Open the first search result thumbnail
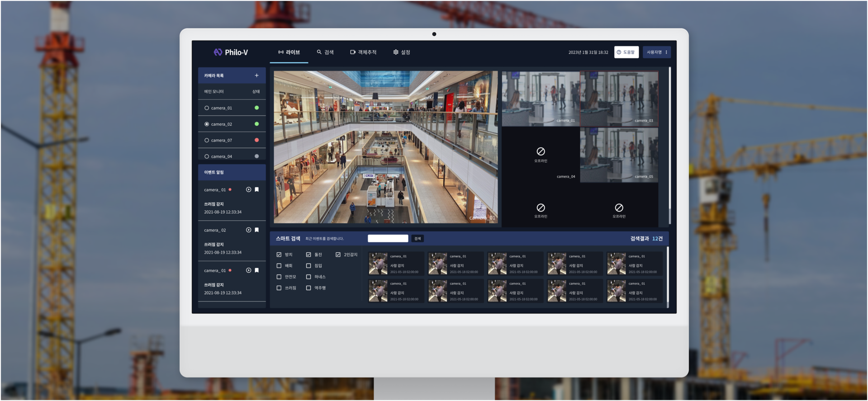The height and width of the screenshot is (401, 868). coord(378,264)
